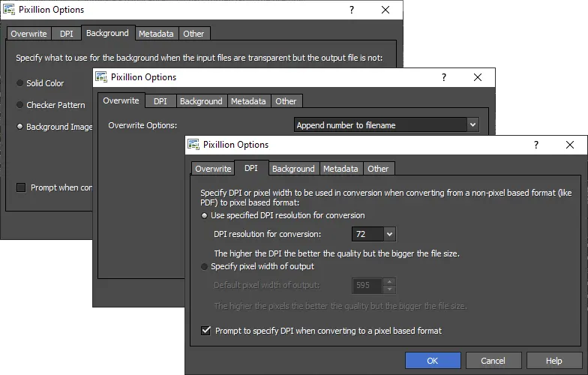The width and height of the screenshot is (588, 375).
Task: Click Pixillion app icon in middle window title
Action: click(101, 76)
